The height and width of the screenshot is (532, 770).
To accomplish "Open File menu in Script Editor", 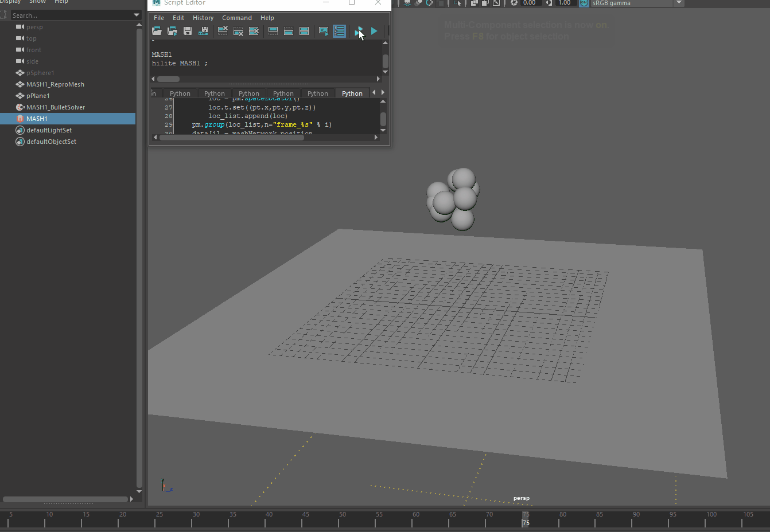I will (159, 18).
